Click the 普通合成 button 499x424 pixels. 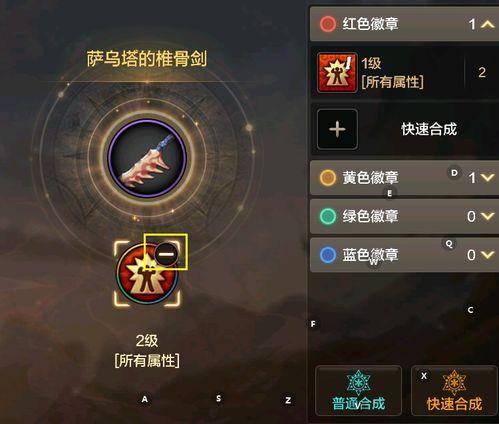tap(358, 391)
